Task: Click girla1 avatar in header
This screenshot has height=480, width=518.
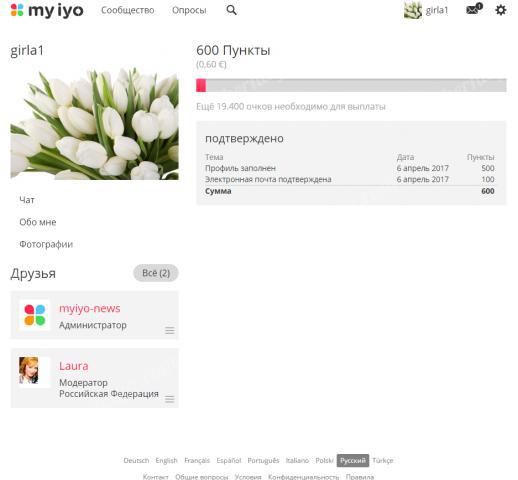Action: coord(413,10)
